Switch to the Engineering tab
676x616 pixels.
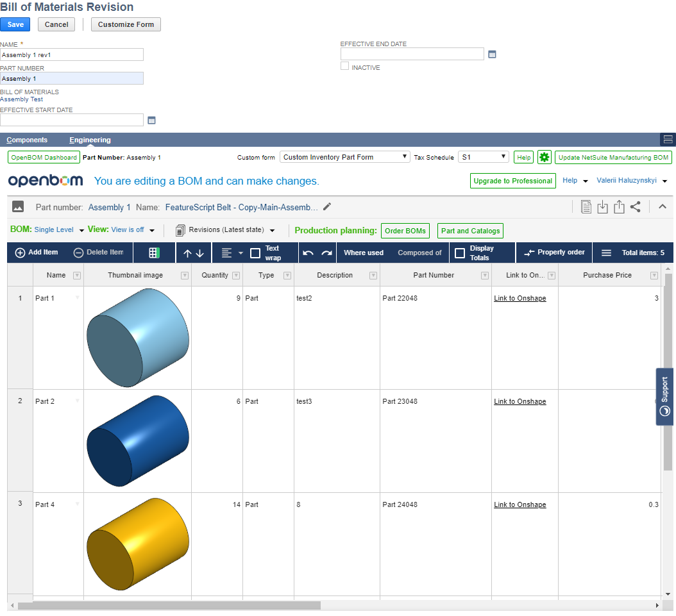click(90, 140)
